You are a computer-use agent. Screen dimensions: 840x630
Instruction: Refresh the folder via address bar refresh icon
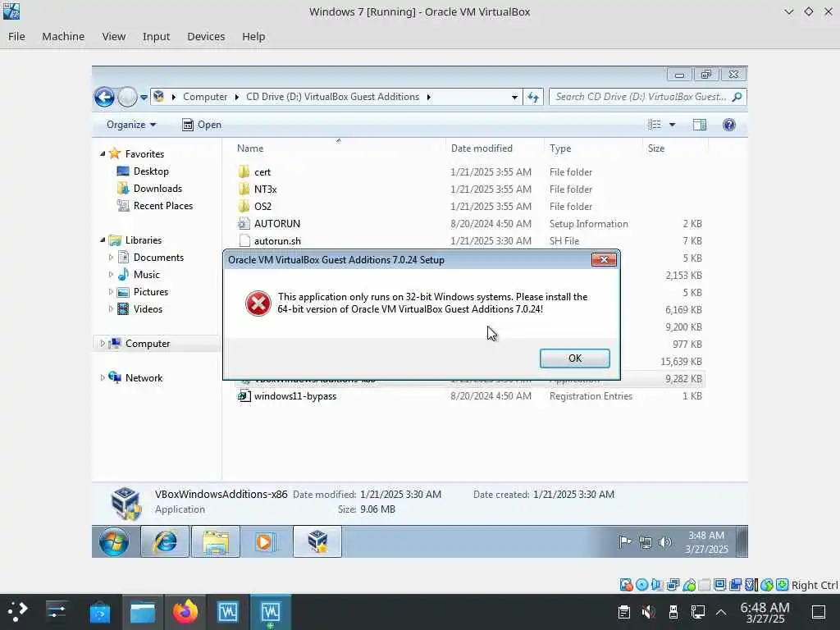pos(533,97)
